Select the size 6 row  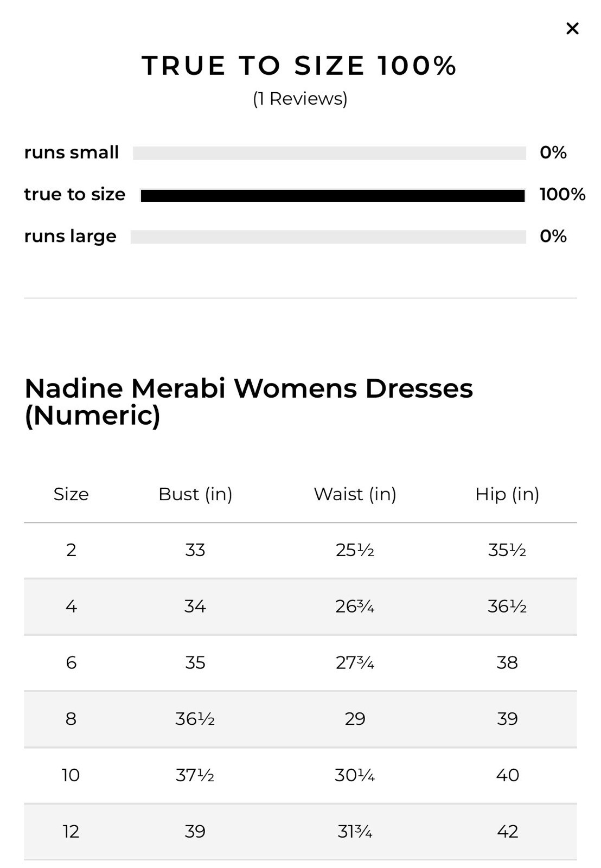coord(300,663)
